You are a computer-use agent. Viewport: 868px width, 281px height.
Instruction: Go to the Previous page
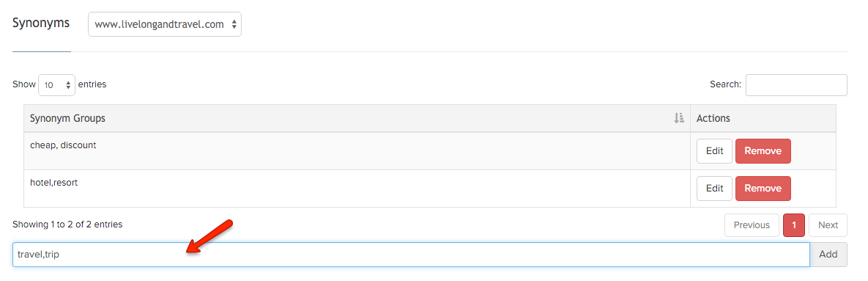752,225
